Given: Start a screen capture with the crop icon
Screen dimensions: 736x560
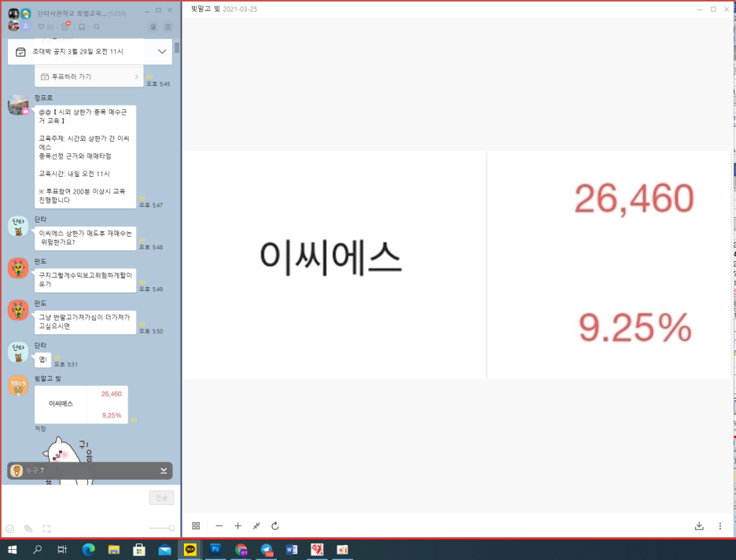Looking at the screenshot, I should click(x=46, y=529).
